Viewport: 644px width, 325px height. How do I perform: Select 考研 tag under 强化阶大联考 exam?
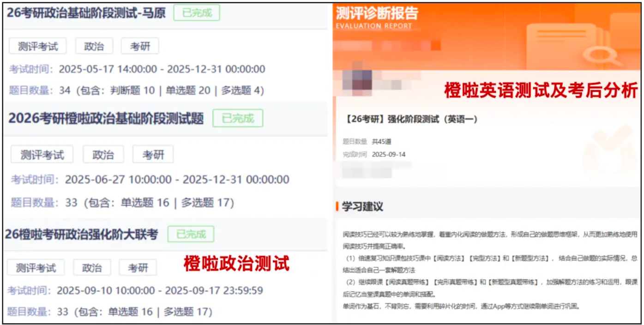point(138,268)
